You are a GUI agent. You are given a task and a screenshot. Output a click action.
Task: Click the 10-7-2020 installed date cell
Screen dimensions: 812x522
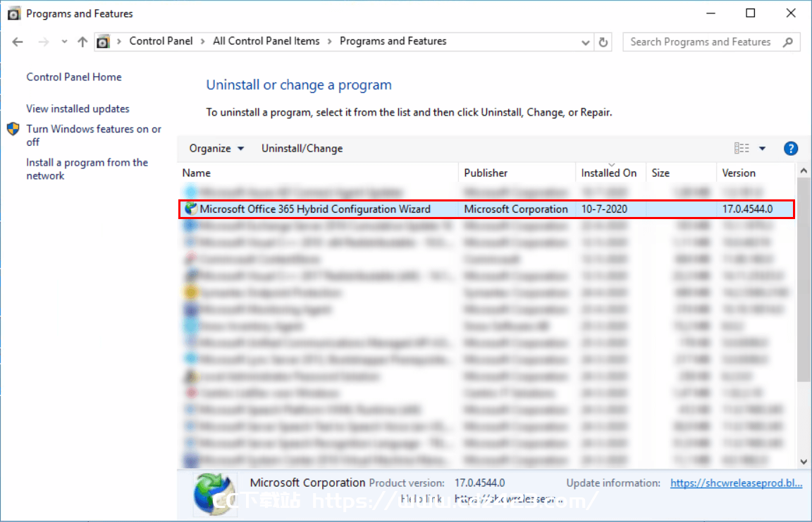pyautogui.click(x=604, y=209)
